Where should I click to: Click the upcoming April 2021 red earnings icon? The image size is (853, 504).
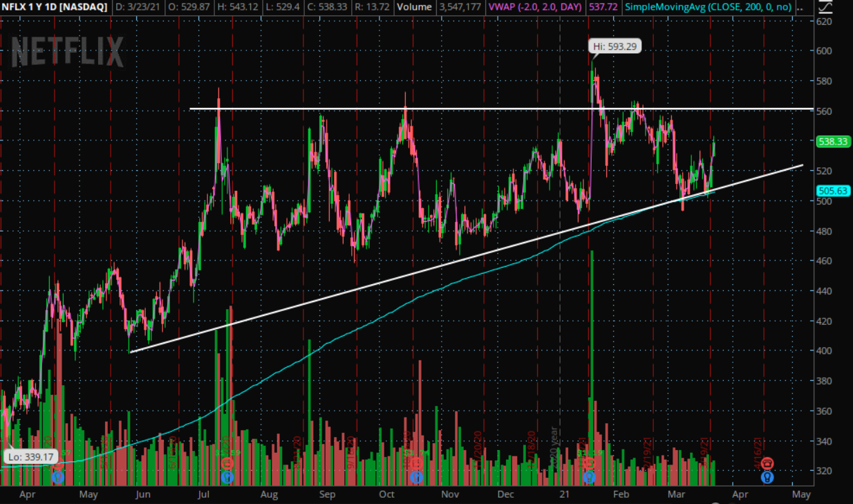click(x=767, y=463)
